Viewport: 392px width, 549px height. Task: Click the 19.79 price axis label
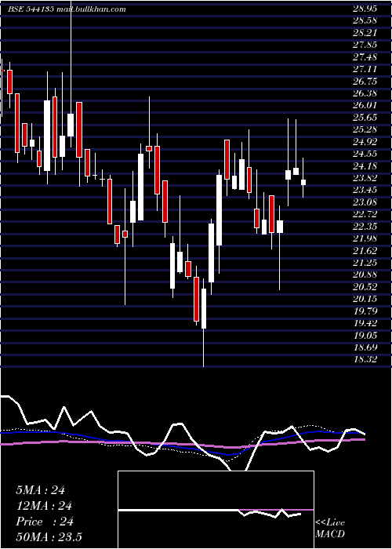point(365,311)
